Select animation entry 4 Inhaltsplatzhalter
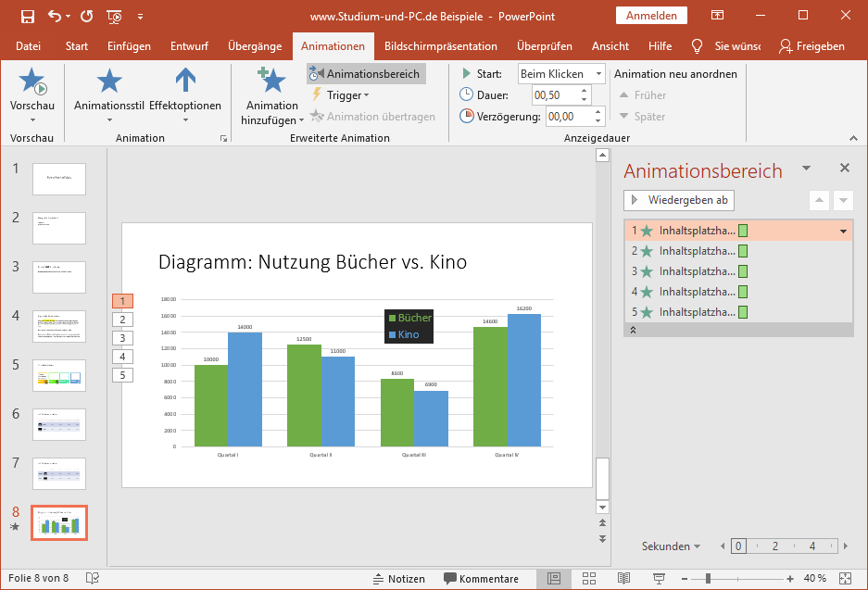The height and width of the screenshot is (590, 868). (x=738, y=292)
